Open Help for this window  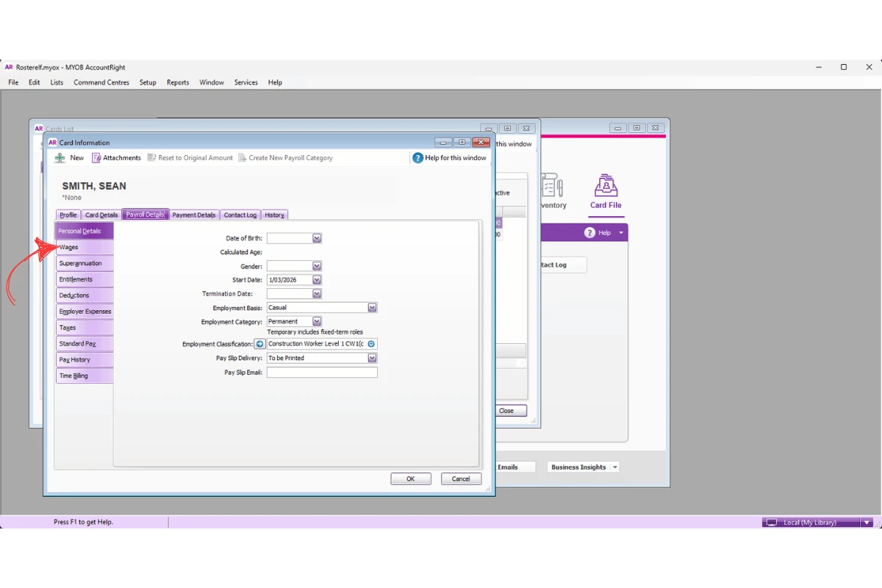tap(449, 158)
